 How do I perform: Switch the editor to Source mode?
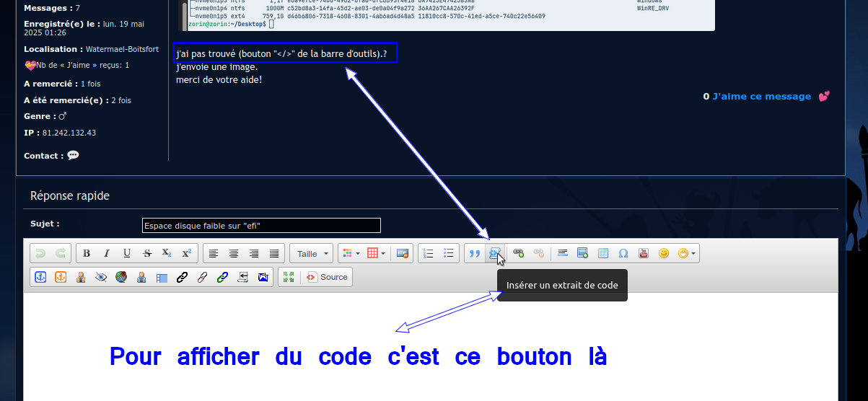pyautogui.click(x=327, y=277)
